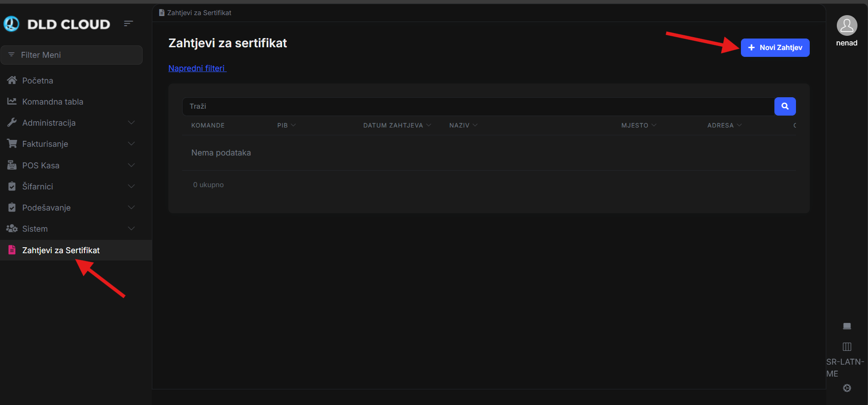
Task: Click the Novi Zahtjev button
Action: pos(775,48)
